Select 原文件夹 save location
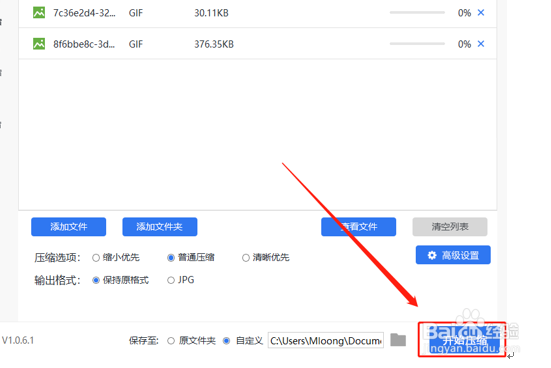This screenshot has height=368, width=551. click(x=171, y=341)
